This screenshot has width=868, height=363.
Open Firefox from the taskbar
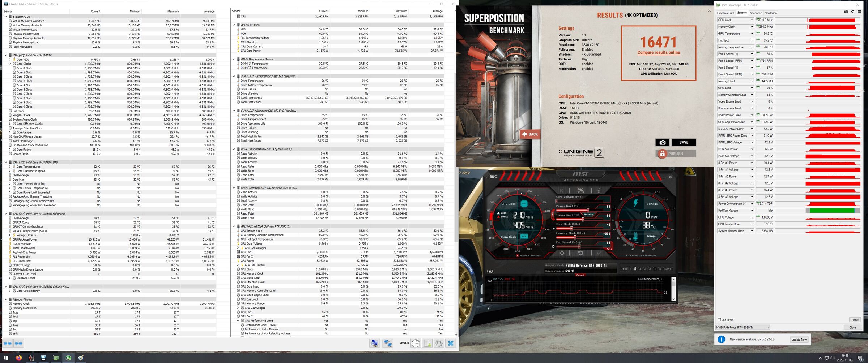click(19, 358)
